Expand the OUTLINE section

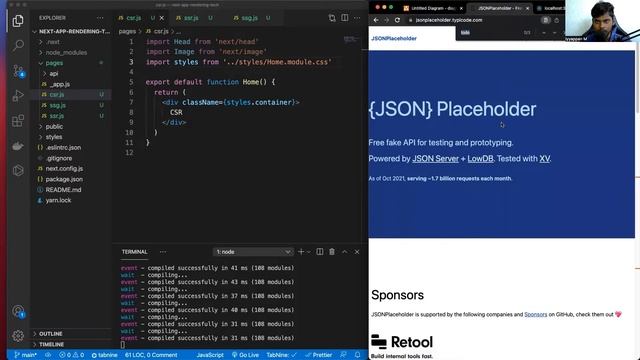click(71, 334)
